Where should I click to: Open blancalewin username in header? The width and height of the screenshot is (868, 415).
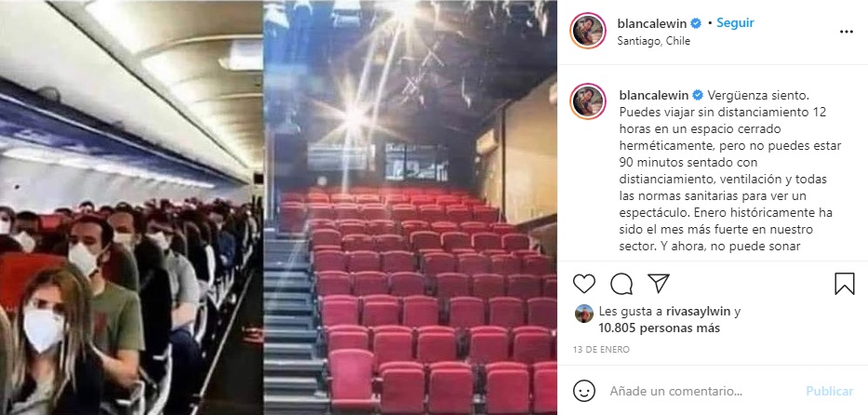click(651, 23)
